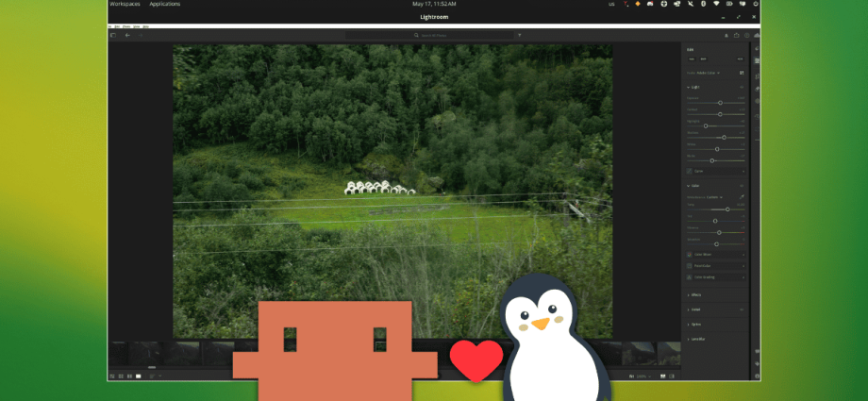The height and width of the screenshot is (401, 868).
Task: Click the Bluetooth icon in system tray
Action: (704, 4)
